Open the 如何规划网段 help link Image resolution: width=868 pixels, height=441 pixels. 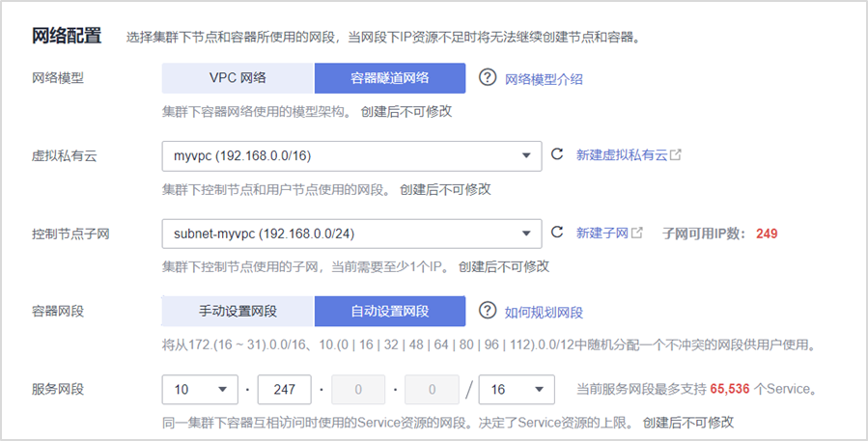pyautogui.click(x=544, y=313)
